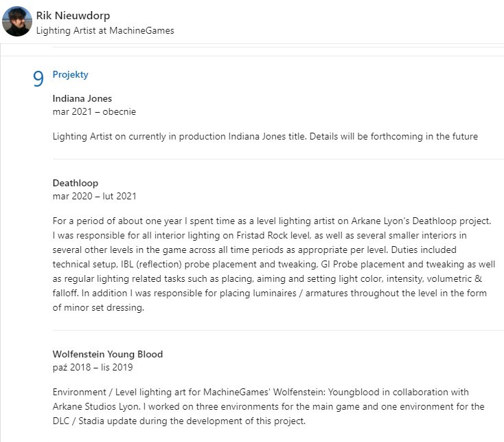Click the phrase minor set dressing
The image size is (504, 442).
tap(105, 307)
